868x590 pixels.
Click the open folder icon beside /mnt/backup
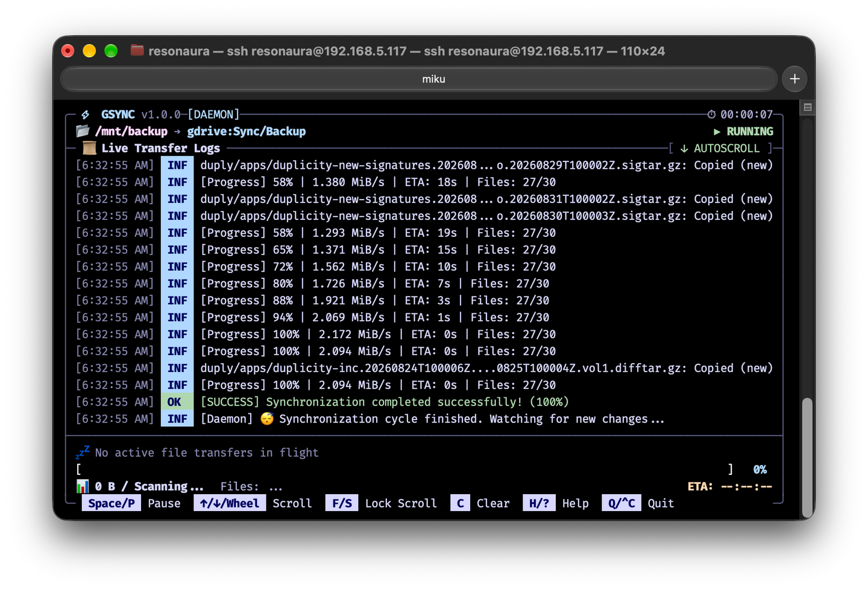(83, 131)
